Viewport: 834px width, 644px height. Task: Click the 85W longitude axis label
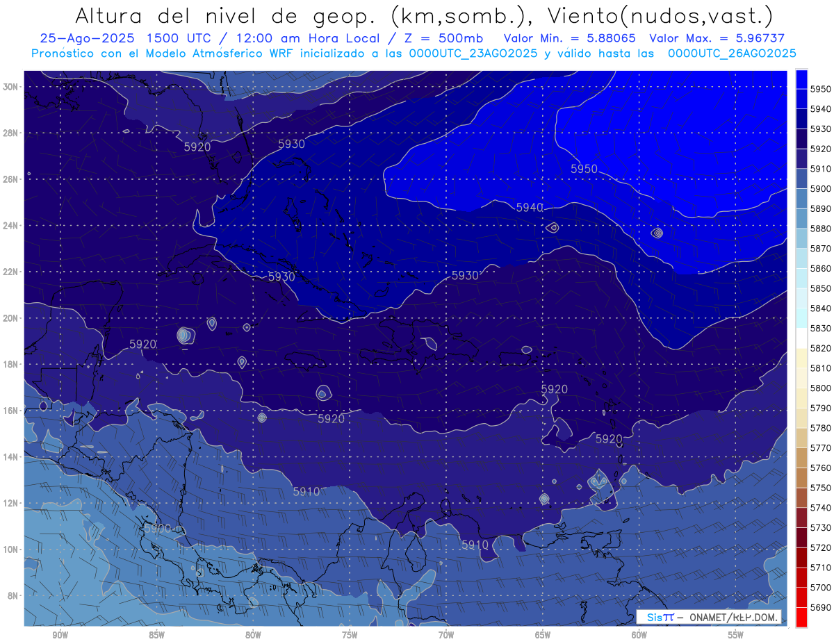coord(156,635)
